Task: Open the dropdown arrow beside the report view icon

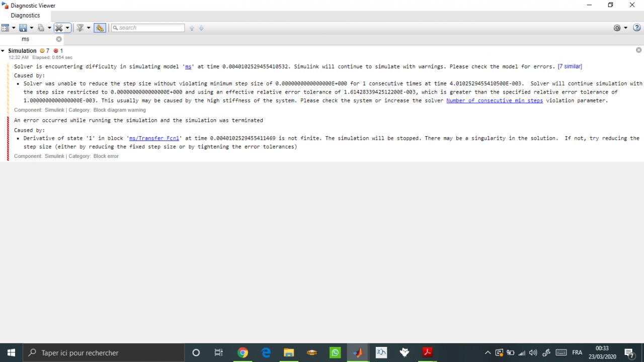Action: (x=14, y=28)
